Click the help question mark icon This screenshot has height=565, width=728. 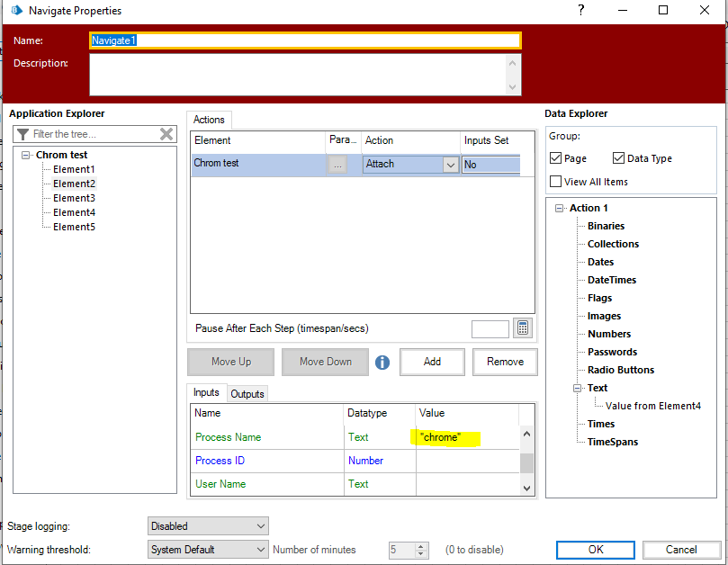coord(581,11)
